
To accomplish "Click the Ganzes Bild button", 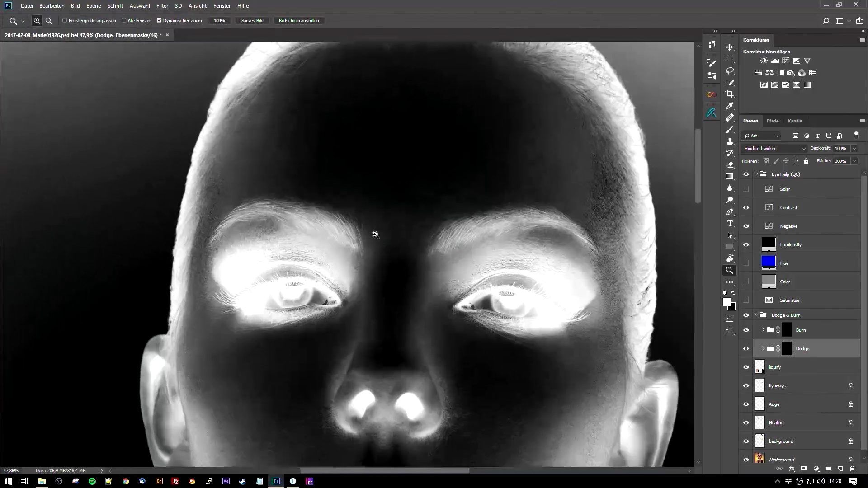I will pos(252,21).
